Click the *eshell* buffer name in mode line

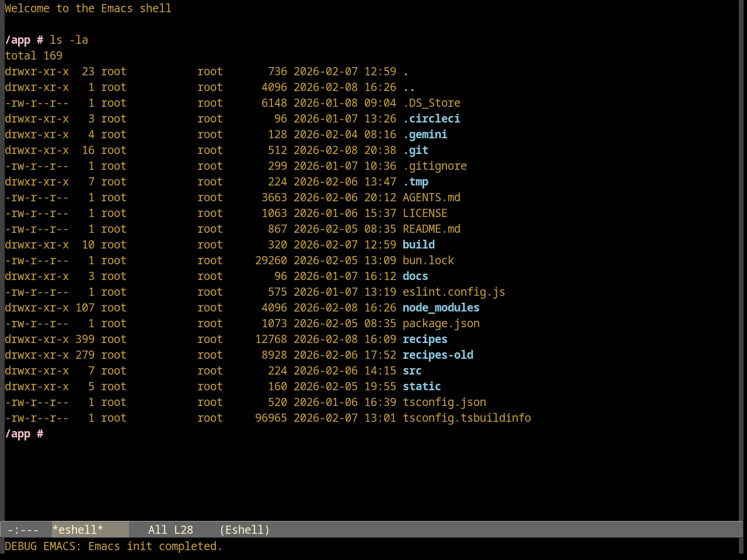click(78, 530)
